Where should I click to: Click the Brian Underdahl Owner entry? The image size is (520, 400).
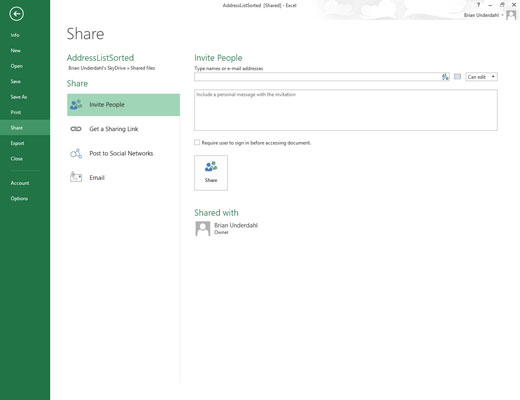tap(227, 229)
